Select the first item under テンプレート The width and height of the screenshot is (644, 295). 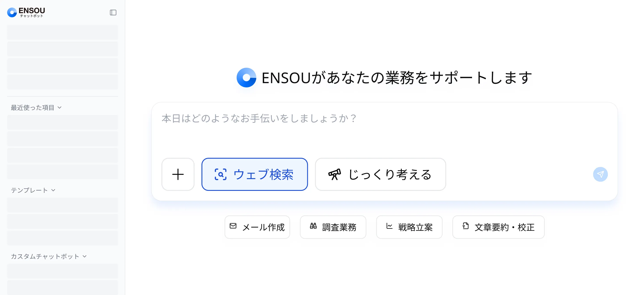pos(63,205)
